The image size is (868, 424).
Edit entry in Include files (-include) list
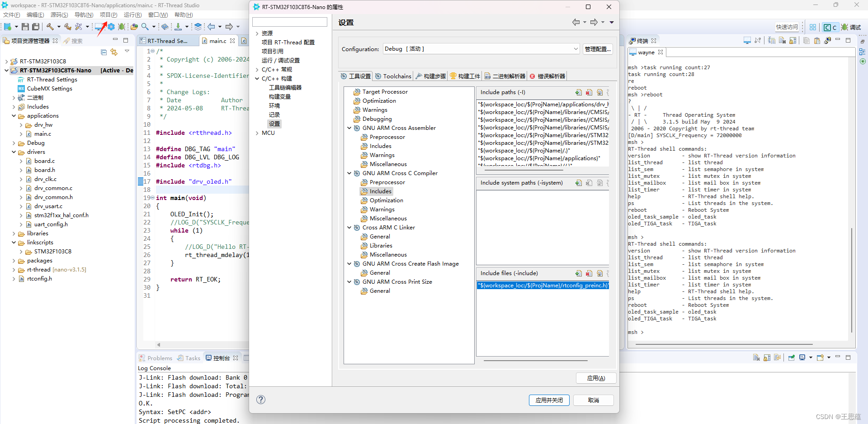[600, 273]
